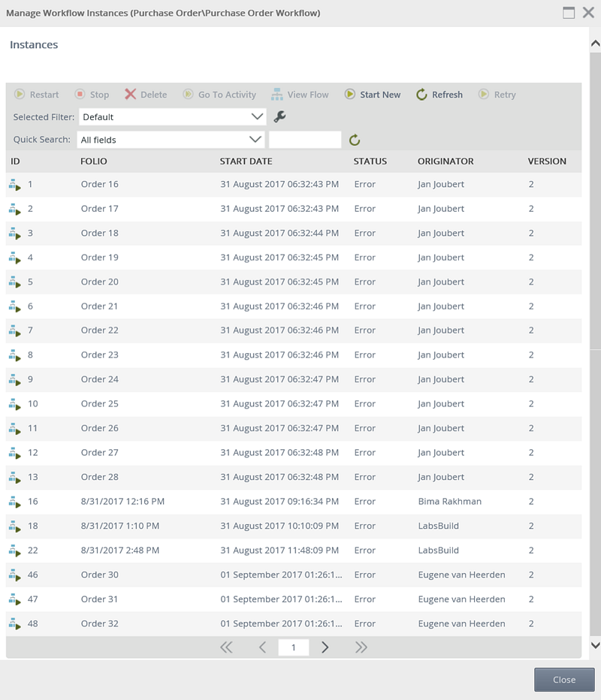Refresh the workflow instances list
The width and height of the screenshot is (601, 700).
tap(439, 95)
